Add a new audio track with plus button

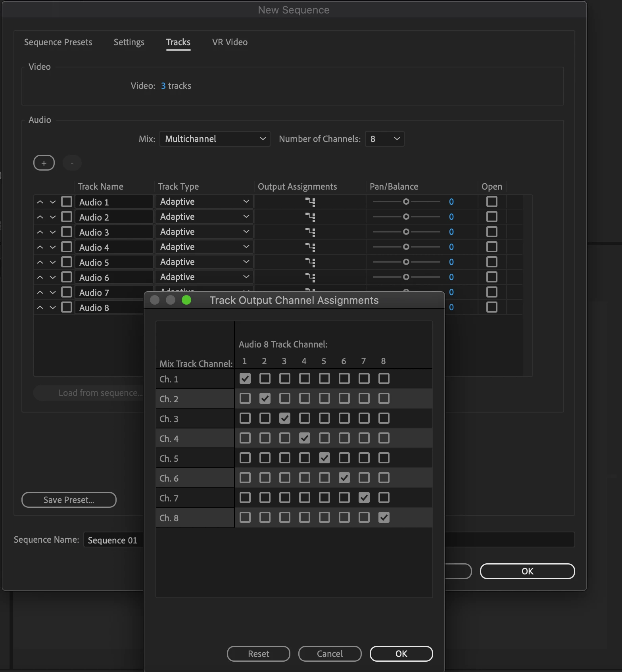coord(44,163)
